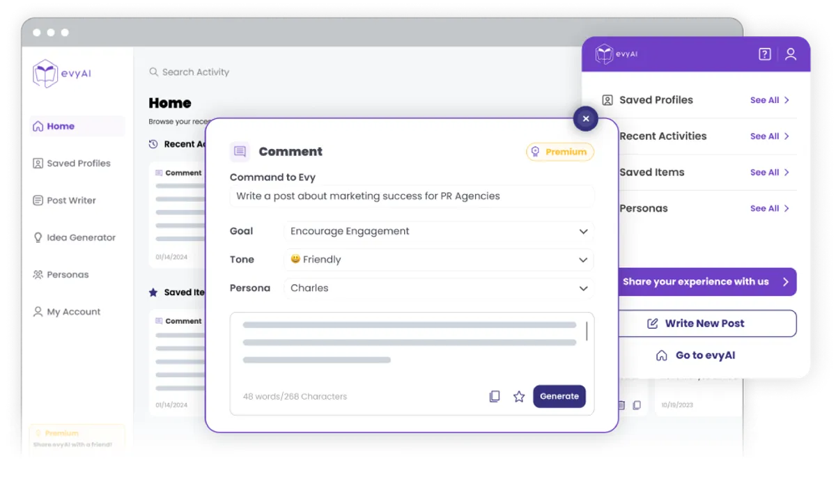
Task: Open the Goal dropdown
Action: (439, 231)
